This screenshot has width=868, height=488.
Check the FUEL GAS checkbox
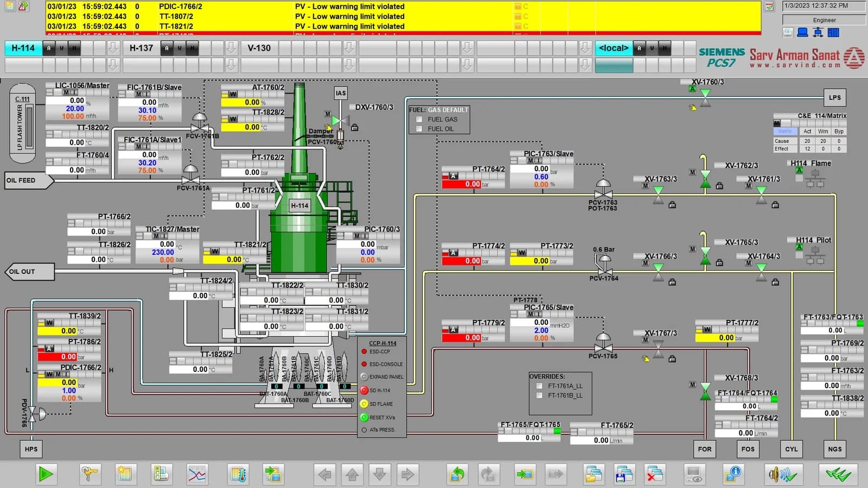tap(419, 119)
